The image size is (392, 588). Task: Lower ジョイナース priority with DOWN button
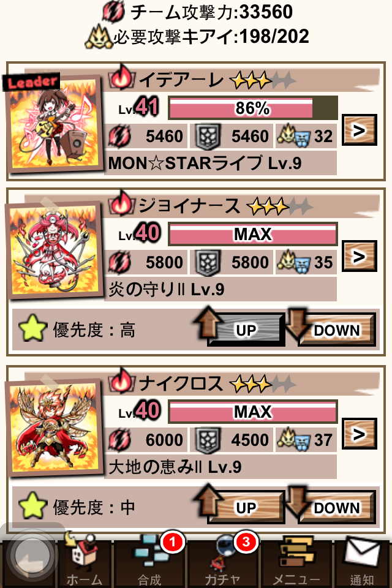coord(332,328)
